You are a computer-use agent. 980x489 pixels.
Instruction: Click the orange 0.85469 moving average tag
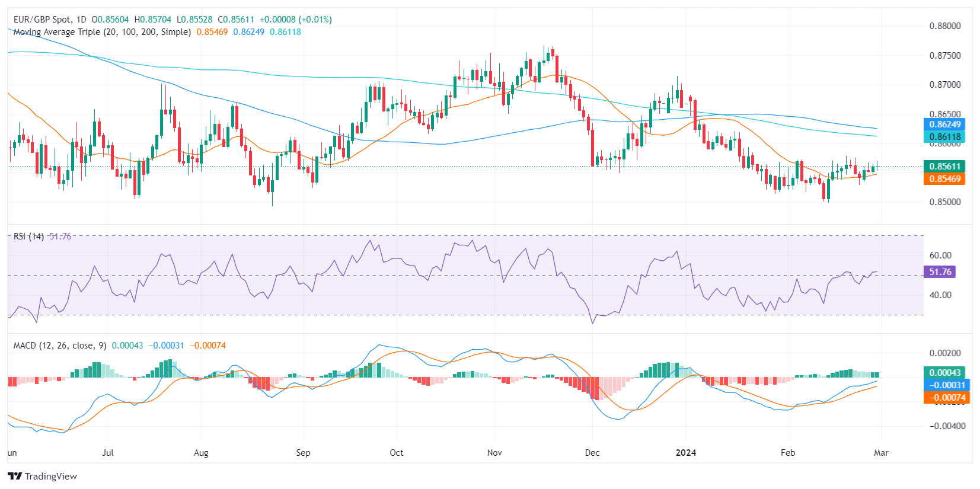[x=944, y=179]
